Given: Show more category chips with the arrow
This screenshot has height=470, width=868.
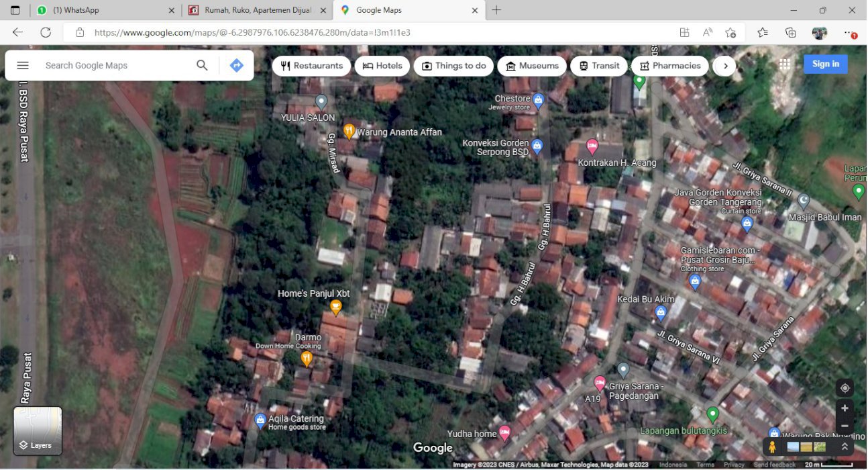Looking at the screenshot, I should [x=725, y=66].
